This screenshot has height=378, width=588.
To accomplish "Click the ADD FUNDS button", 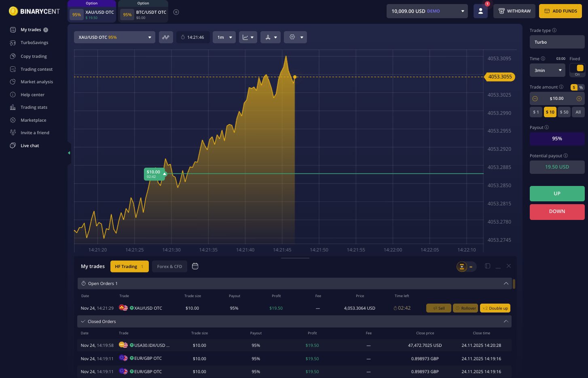I will [561, 11].
